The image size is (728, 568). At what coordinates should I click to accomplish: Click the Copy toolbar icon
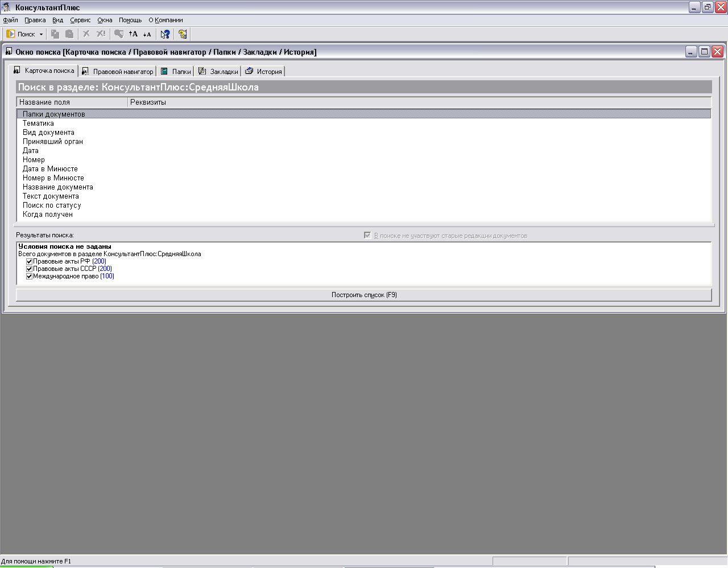[x=55, y=34]
